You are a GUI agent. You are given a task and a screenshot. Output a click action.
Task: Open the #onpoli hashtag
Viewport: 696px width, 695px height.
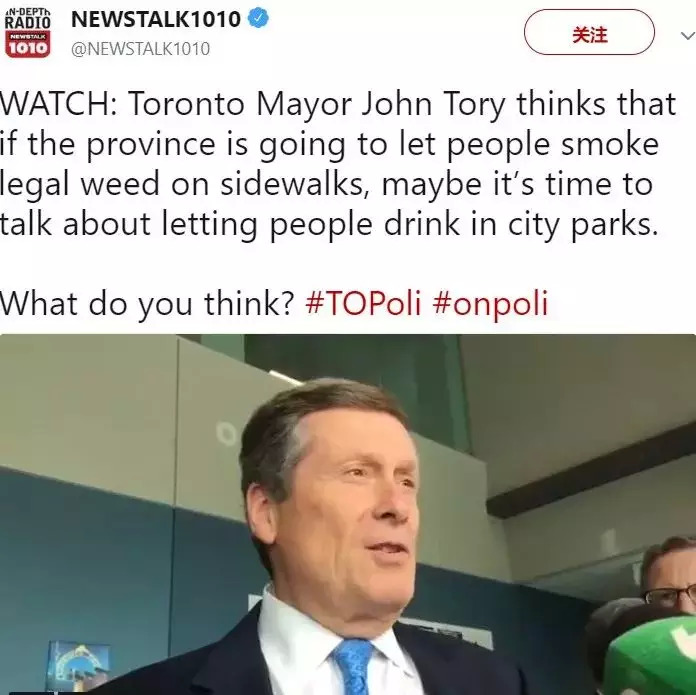coord(490,304)
